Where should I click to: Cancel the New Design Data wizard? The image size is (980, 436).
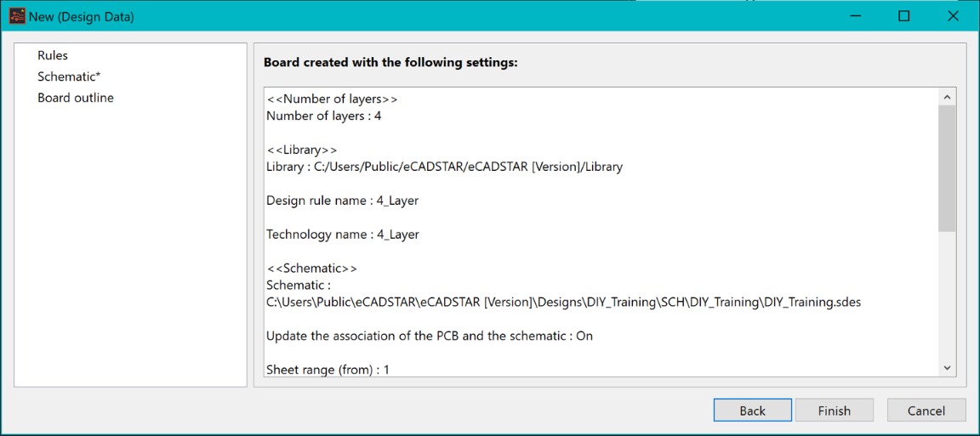click(926, 411)
